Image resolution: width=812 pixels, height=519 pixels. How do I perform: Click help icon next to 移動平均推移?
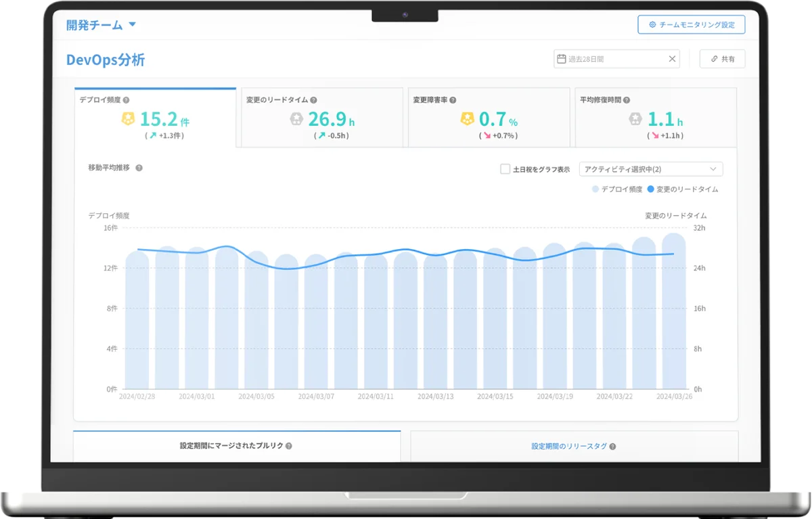coord(139,168)
